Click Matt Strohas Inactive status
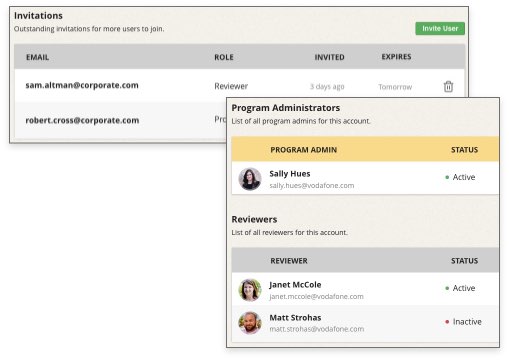Viewport: 509px width, 360px height. coord(463,322)
